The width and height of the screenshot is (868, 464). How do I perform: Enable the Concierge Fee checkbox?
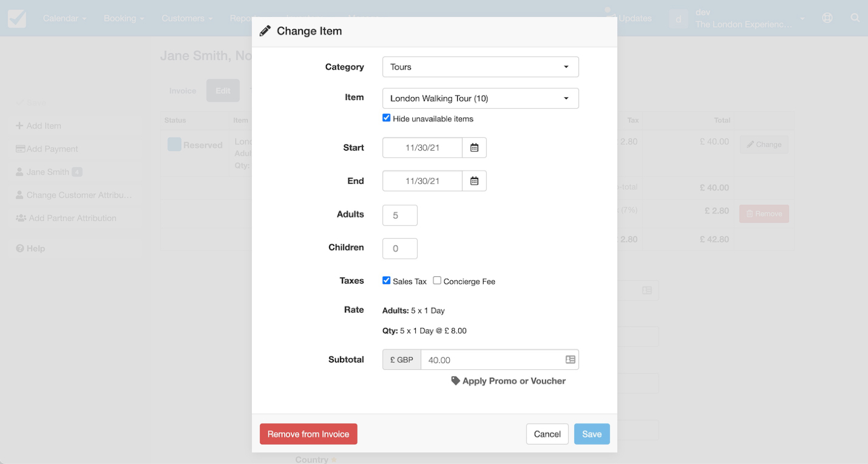point(437,280)
